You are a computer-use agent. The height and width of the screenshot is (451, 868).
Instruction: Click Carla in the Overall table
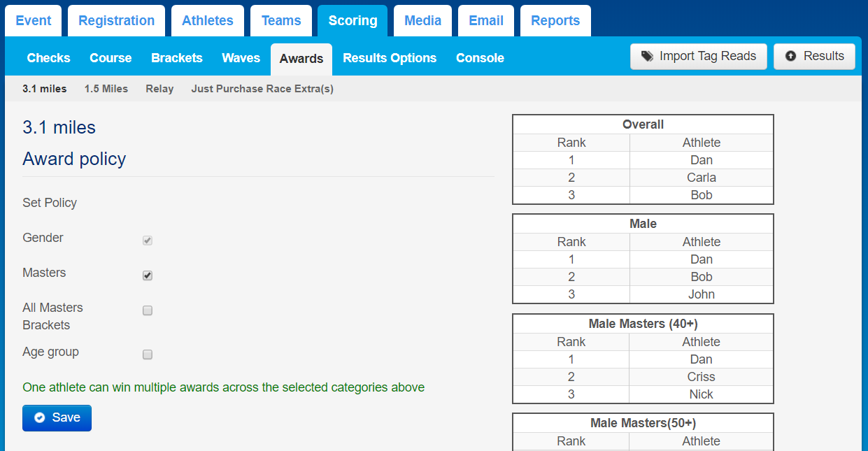702,178
